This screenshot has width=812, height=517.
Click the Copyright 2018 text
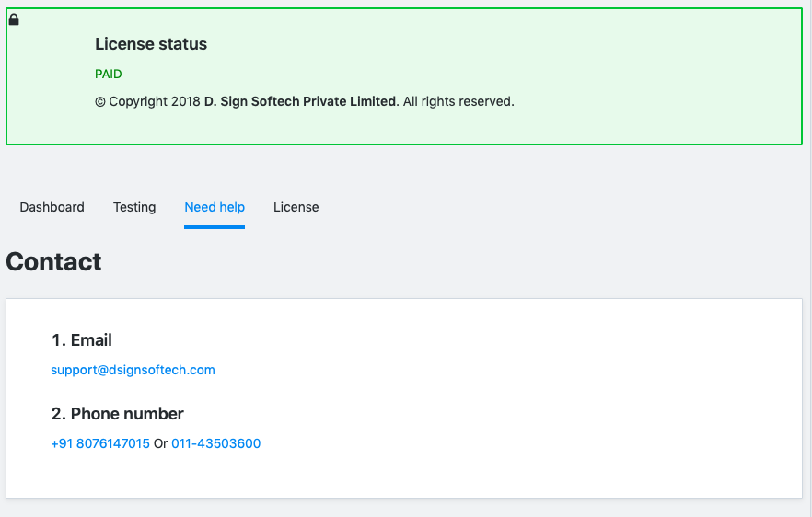point(147,101)
